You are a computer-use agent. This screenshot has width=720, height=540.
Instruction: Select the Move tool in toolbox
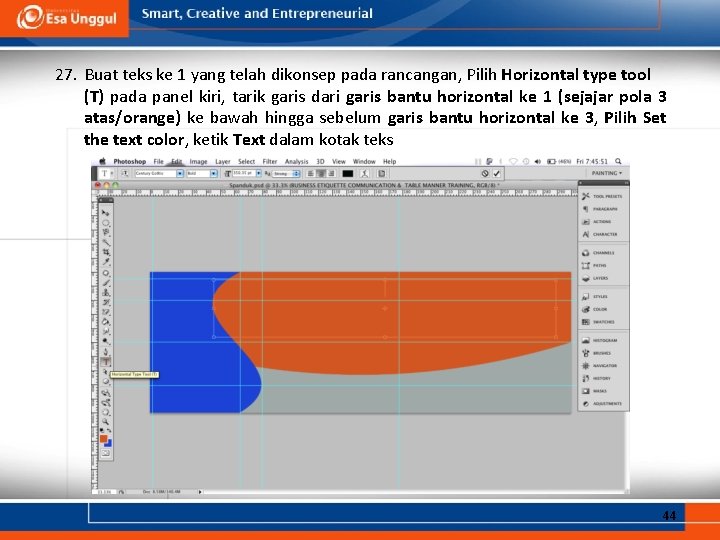pyautogui.click(x=106, y=214)
